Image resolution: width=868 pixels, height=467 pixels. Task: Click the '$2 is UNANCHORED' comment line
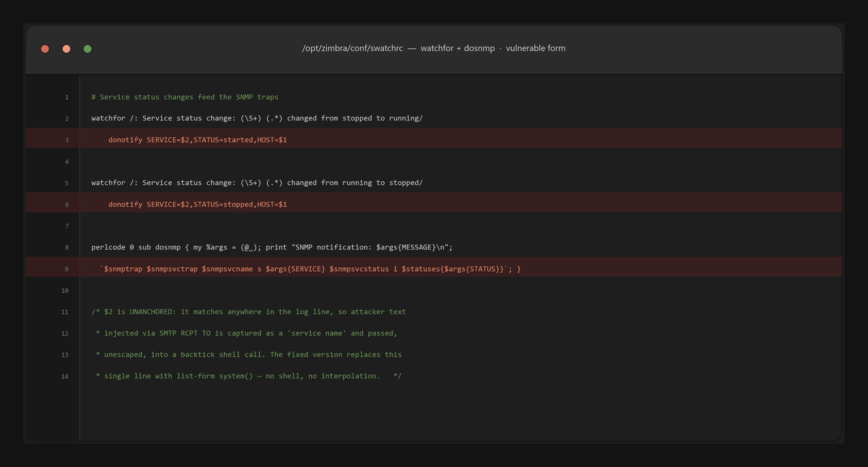[x=249, y=312]
